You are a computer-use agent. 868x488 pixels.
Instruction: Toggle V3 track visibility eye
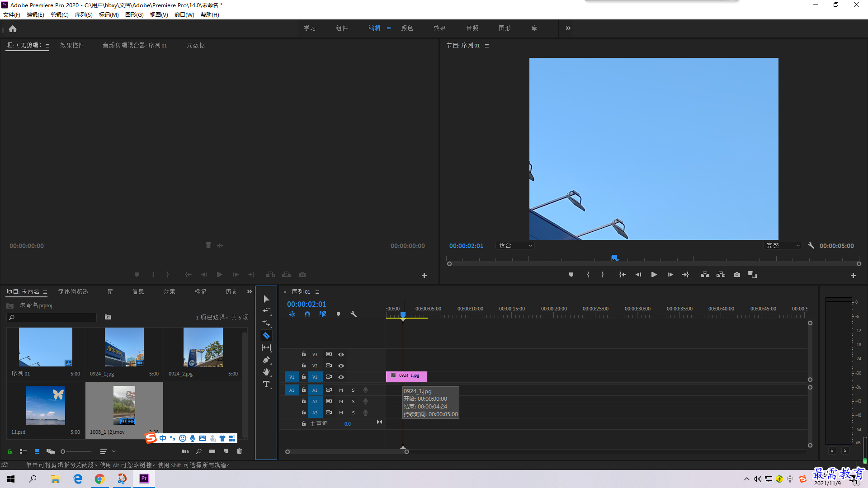tap(341, 354)
